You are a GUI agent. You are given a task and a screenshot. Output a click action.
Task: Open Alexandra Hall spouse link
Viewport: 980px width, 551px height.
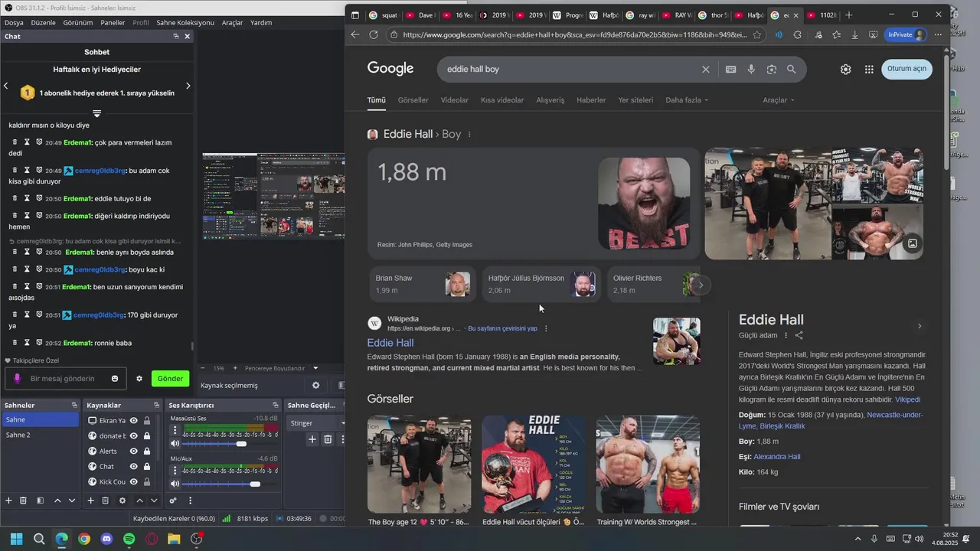[x=777, y=457]
